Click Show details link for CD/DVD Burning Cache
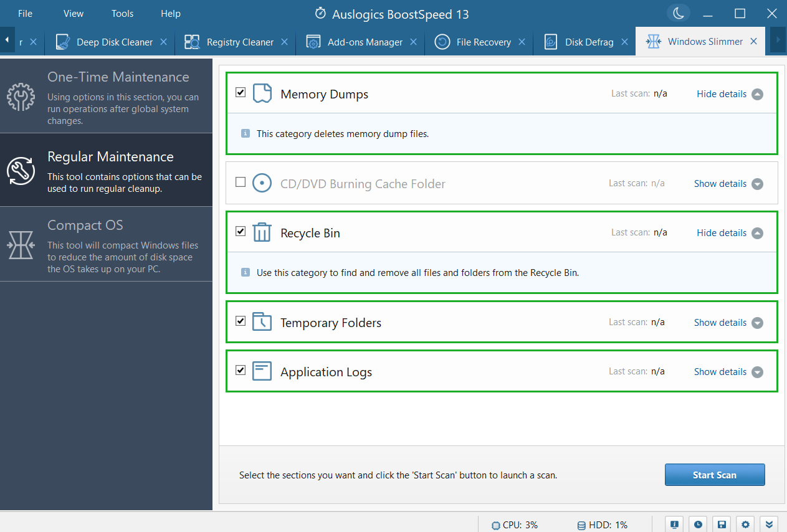The height and width of the screenshot is (532, 787). click(x=720, y=184)
